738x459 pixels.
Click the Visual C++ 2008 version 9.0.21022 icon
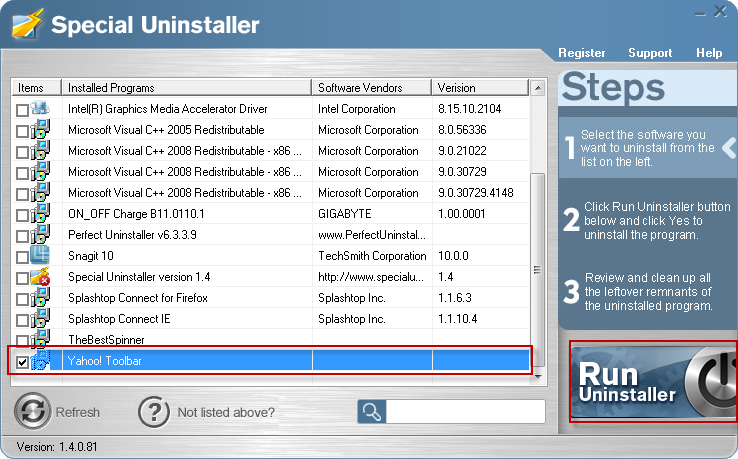click(x=40, y=150)
